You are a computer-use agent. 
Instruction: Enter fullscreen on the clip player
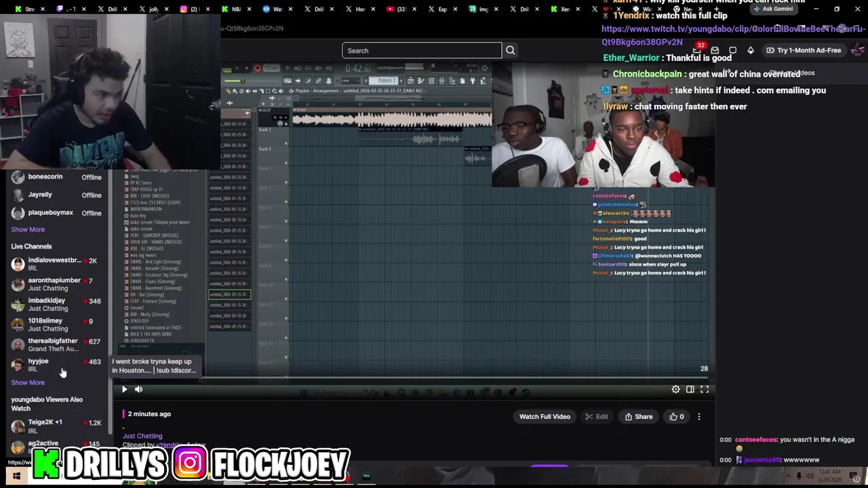(705, 389)
